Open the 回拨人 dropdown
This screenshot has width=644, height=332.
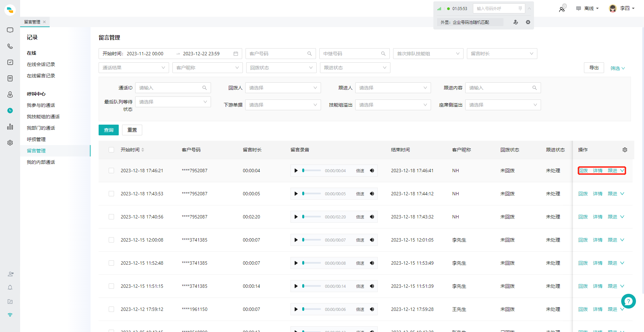pos(283,88)
